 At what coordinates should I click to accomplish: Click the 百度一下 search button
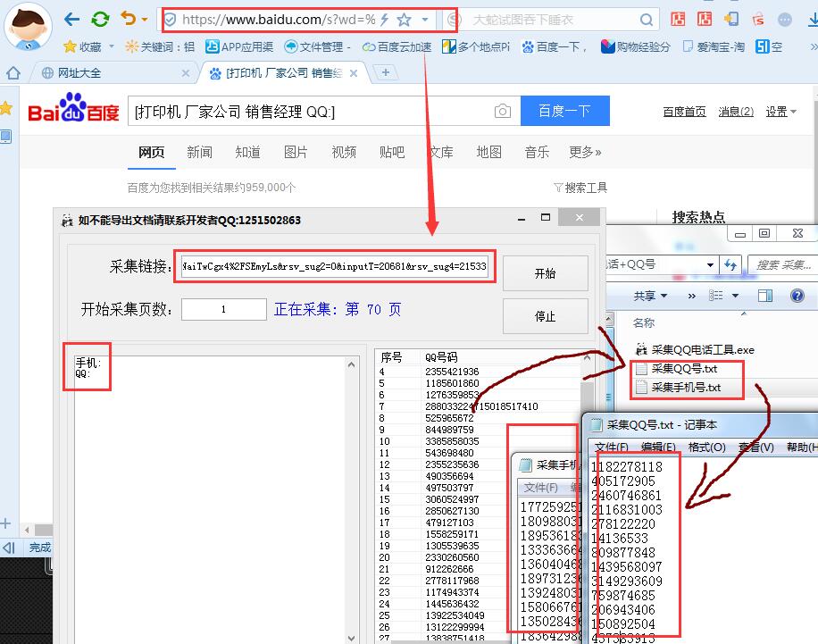coord(565,111)
